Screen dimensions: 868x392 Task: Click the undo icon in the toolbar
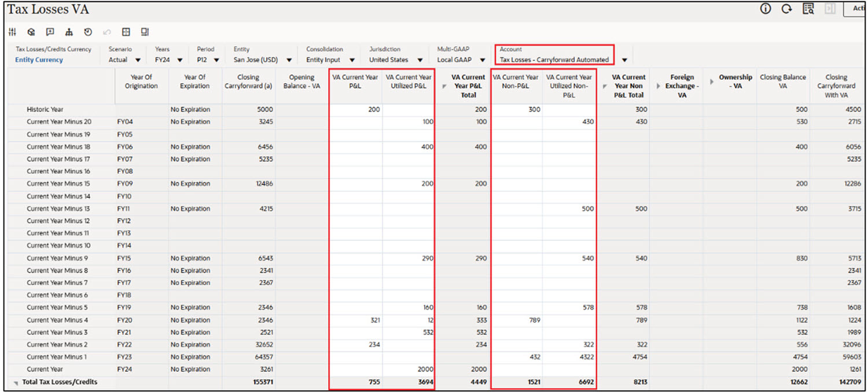pos(106,32)
